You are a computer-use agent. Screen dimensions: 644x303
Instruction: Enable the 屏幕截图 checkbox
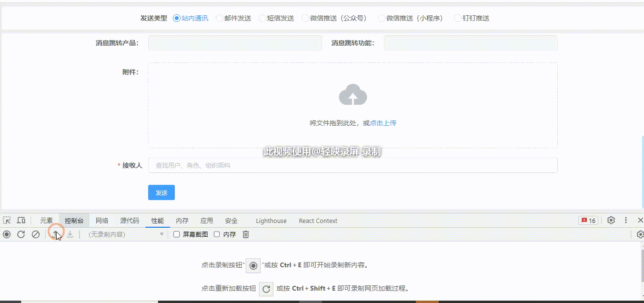point(177,234)
